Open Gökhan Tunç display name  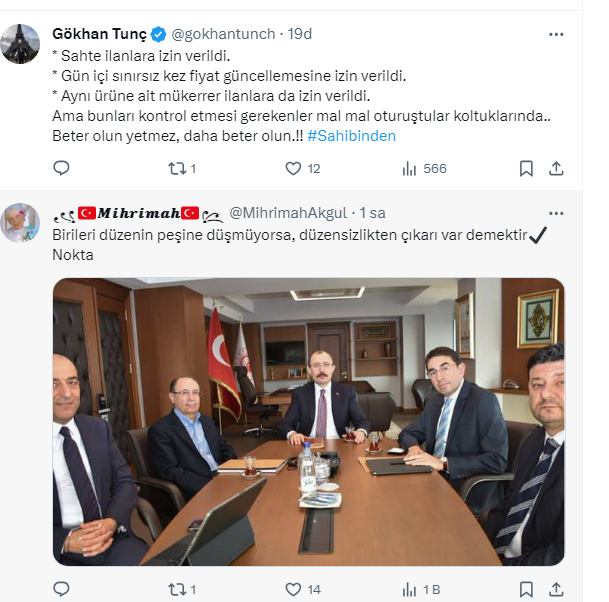click(x=99, y=34)
